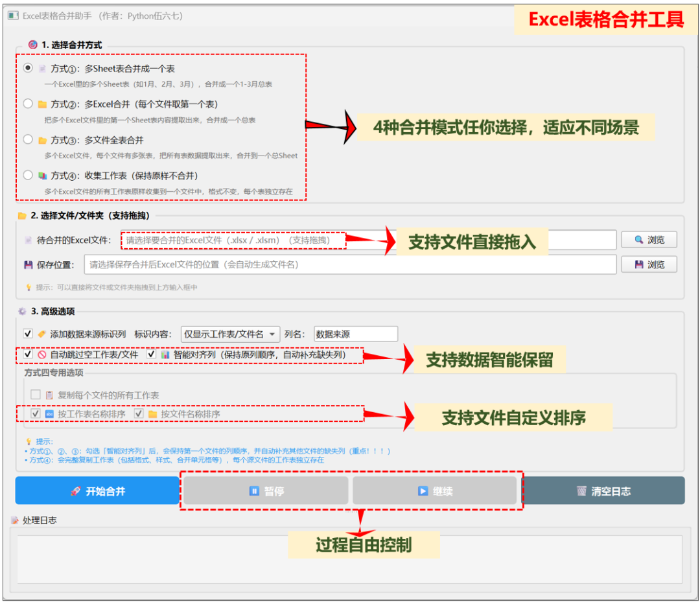This screenshot has height=604, width=700.
Task: Click floppy disk icon beside 保存位置 label
Action: point(28,264)
